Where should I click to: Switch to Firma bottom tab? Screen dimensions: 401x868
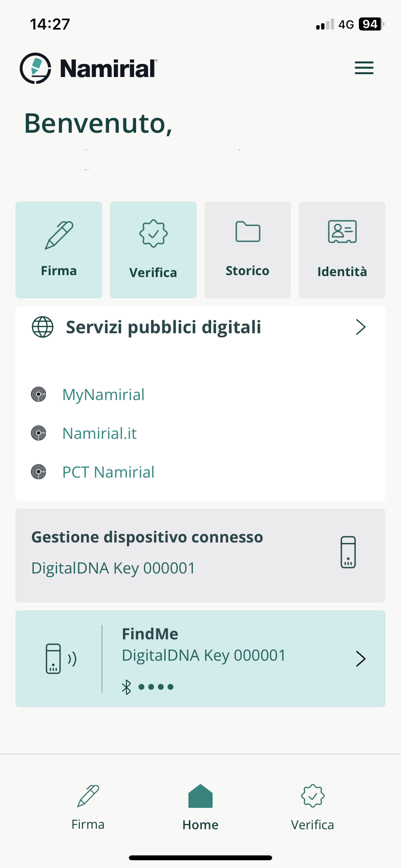pos(88,807)
